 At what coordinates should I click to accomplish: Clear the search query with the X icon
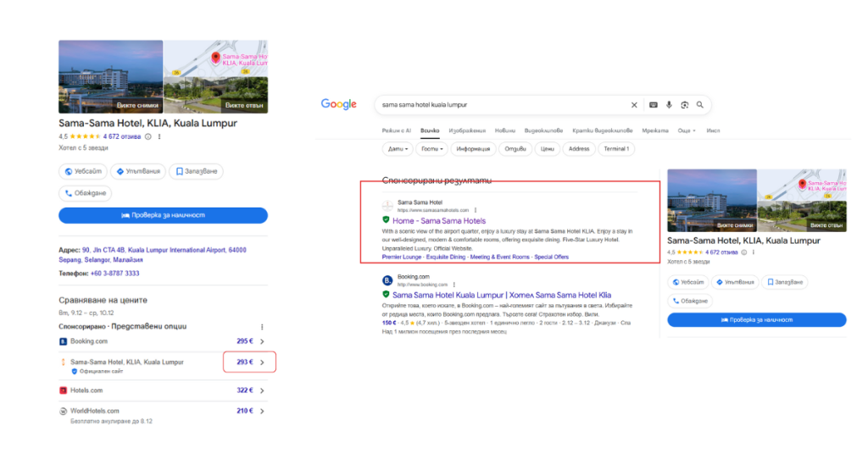tap(633, 105)
